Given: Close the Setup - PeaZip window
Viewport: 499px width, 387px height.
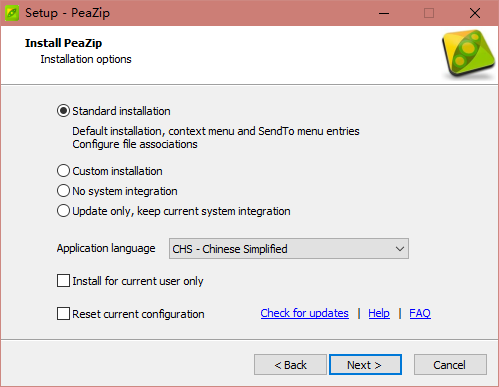Looking at the screenshot, I should (475, 13).
